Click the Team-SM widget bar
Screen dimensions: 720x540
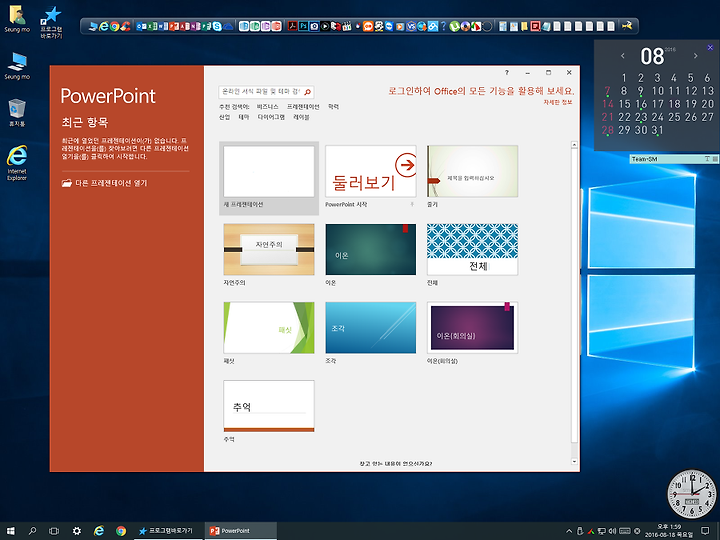[x=674, y=159]
